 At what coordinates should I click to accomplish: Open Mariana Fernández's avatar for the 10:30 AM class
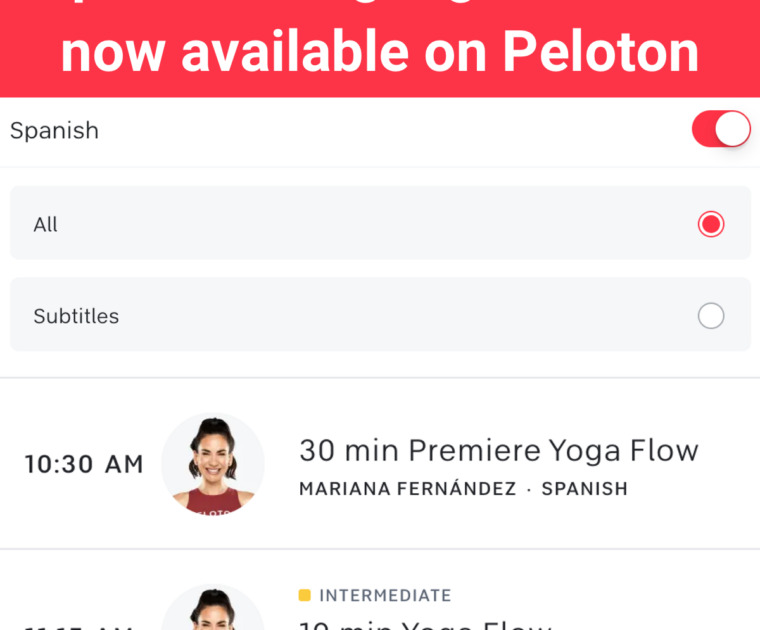click(x=212, y=464)
